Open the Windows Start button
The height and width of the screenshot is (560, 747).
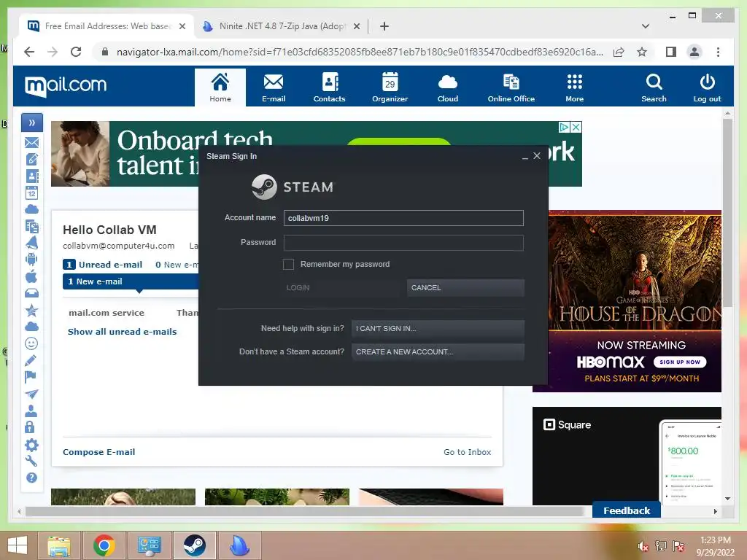18,545
